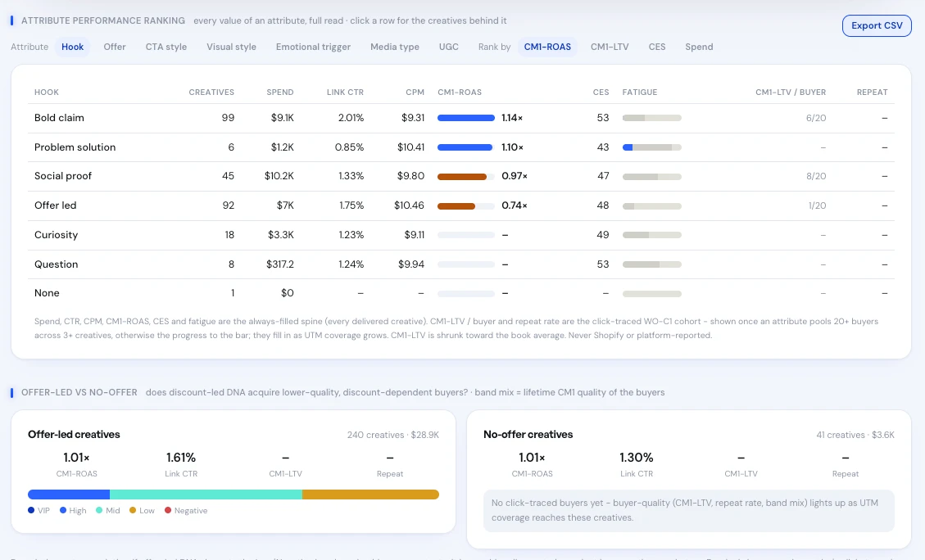Select the Hook attribute tab
The height and width of the screenshot is (560, 925).
tap(73, 47)
